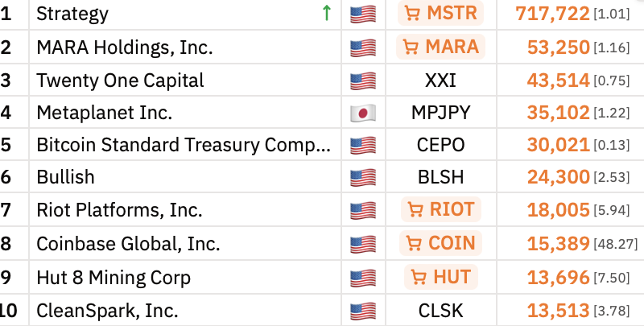Viewport: 644px width, 326px height.
Task: Click the shopping cart icon on COIN
Action: (414, 243)
